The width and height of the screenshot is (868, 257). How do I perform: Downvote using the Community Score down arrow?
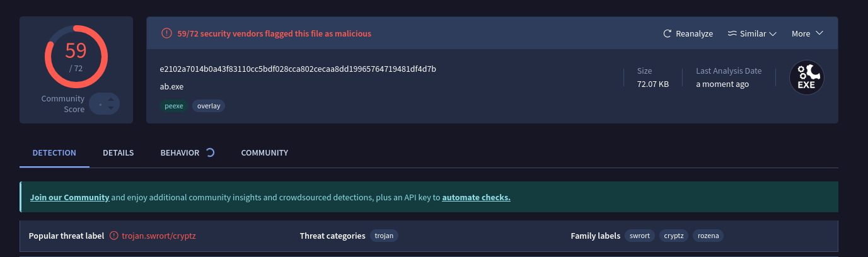point(111,108)
